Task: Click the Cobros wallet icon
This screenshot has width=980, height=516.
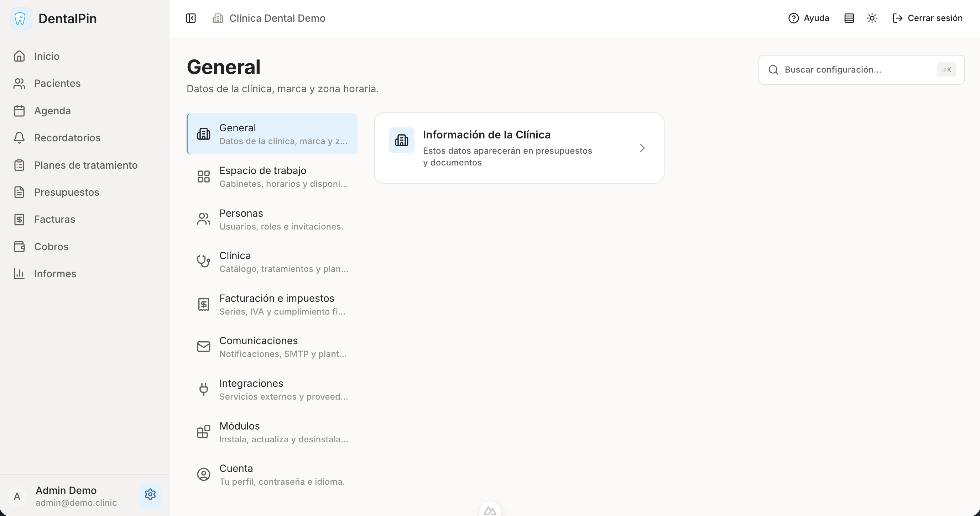Action: [19, 246]
